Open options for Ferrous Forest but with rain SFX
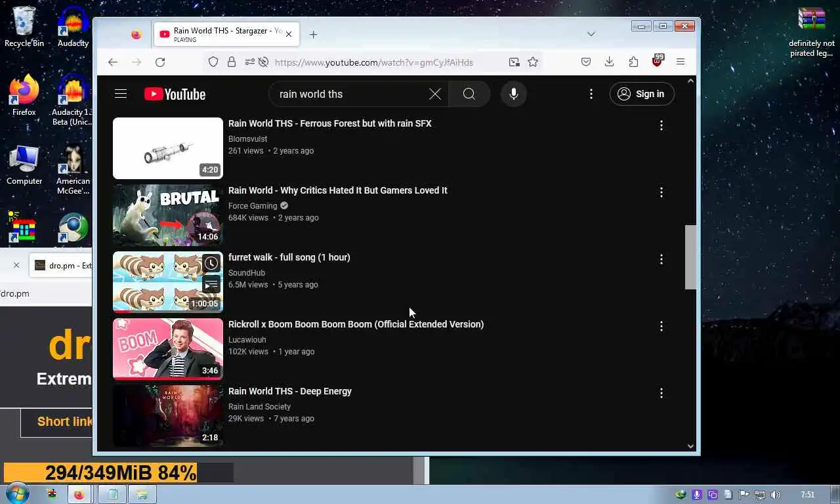Image resolution: width=840 pixels, height=504 pixels. point(661,125)
